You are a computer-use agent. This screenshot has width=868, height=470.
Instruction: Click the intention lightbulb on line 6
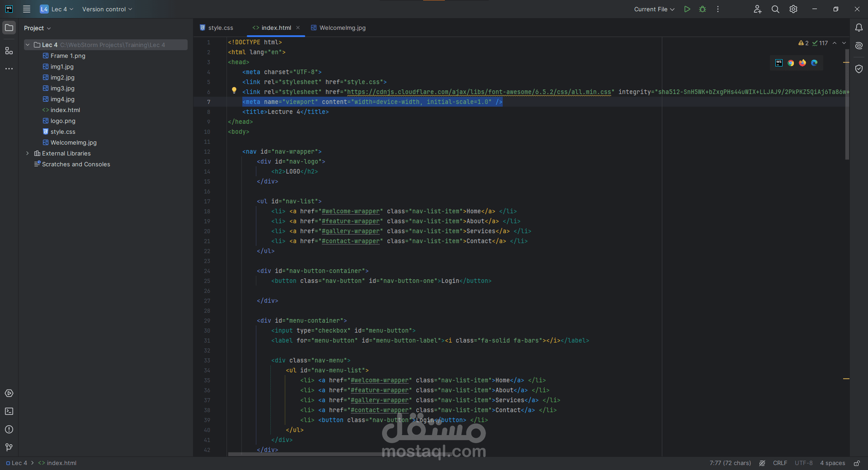pyautogui.click(x=234, y=90)
